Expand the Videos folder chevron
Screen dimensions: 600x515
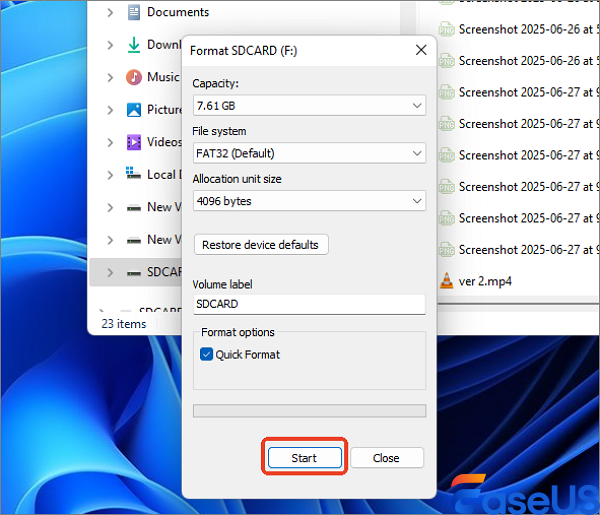pyautogui.click(x=110, y=142)
